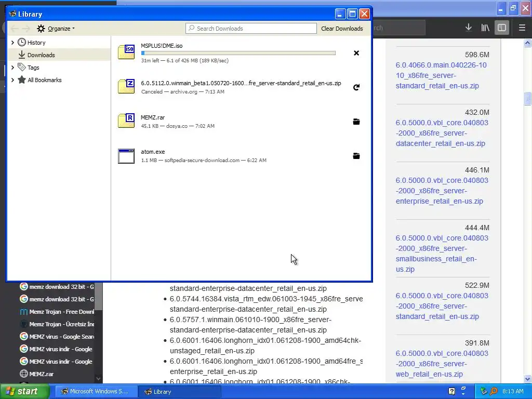Screen dimensions: 532x399
Task: Go back in Library window
Action: (15, 29)
